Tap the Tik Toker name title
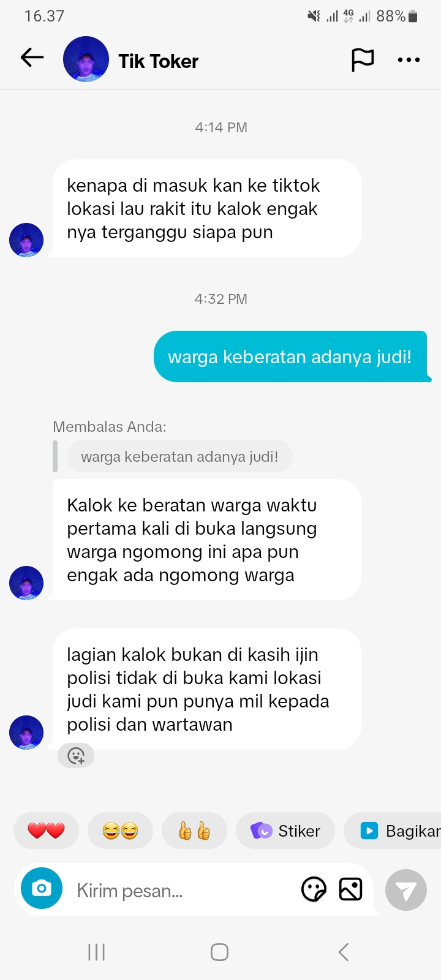This screenshot has height=980, width=441. 158,61
